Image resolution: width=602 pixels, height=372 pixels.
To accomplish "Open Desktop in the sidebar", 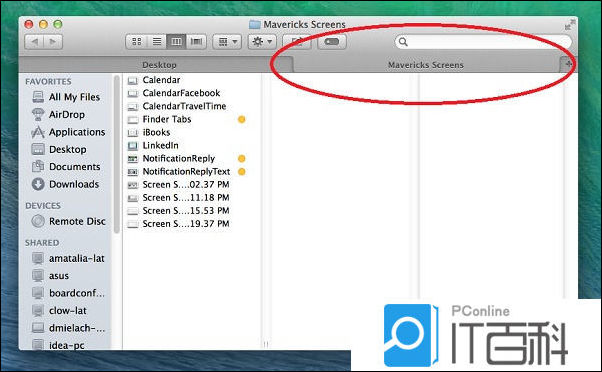I will point(66,149).
